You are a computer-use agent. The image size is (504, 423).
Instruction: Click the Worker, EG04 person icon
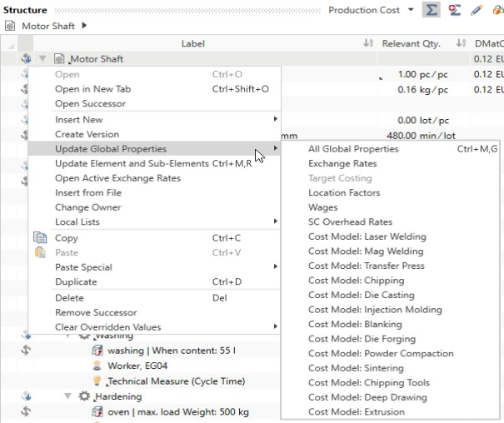97,366
